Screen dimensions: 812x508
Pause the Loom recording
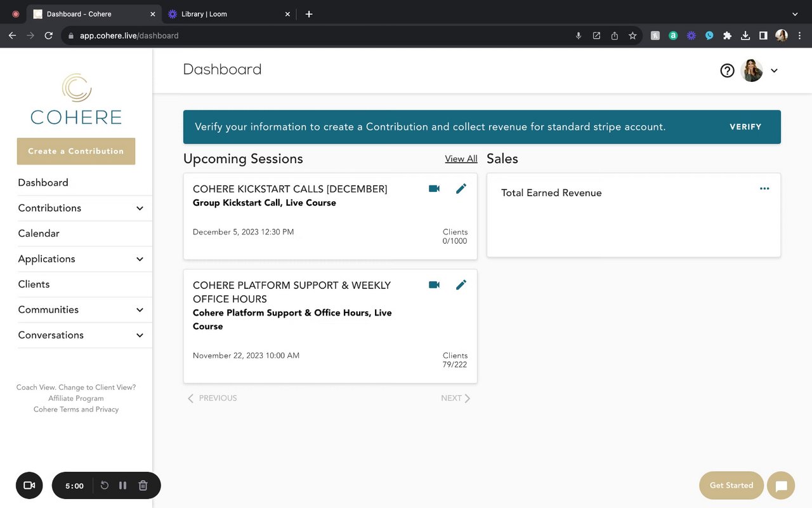tap(123, 485)
